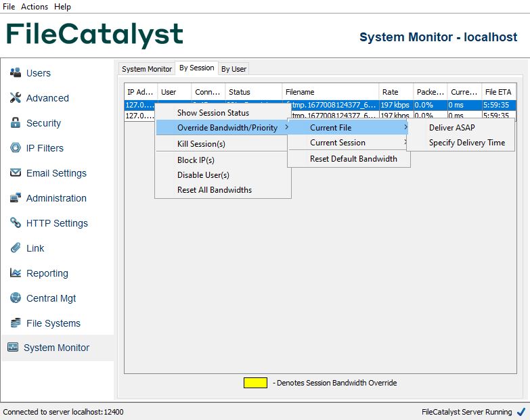Select Deliver ASAP option

tap(461, 128)
